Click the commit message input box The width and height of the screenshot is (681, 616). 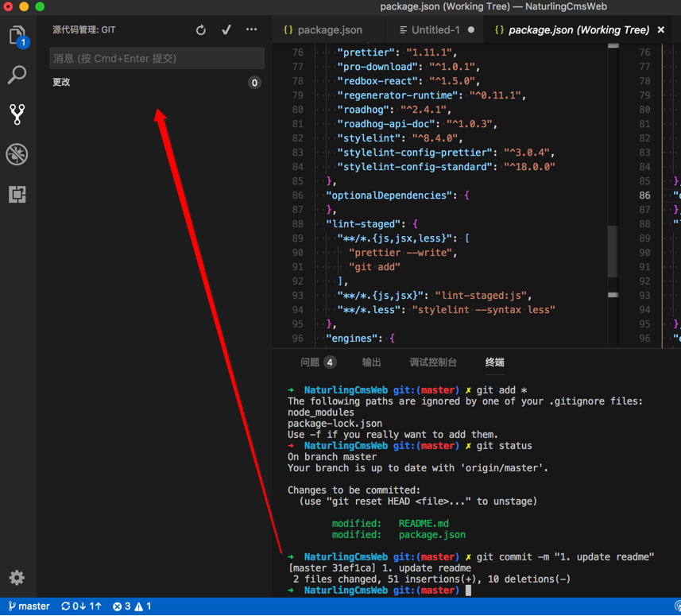point(157,58)
